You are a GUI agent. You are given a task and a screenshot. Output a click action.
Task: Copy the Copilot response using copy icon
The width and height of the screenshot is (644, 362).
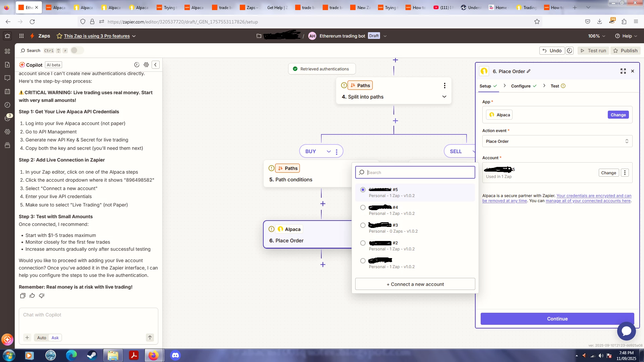click(22, 296)
